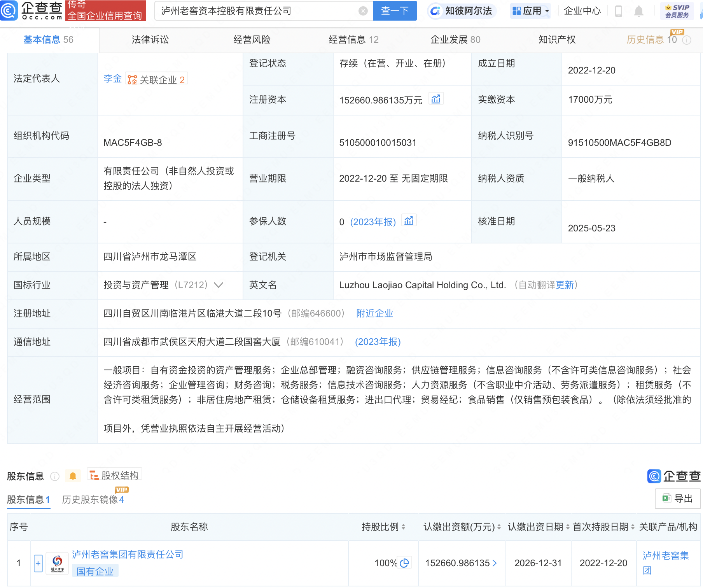Open the 历史信息 VIP tab
The height and width of the screenshot is (588, 703).
point(652,40)
